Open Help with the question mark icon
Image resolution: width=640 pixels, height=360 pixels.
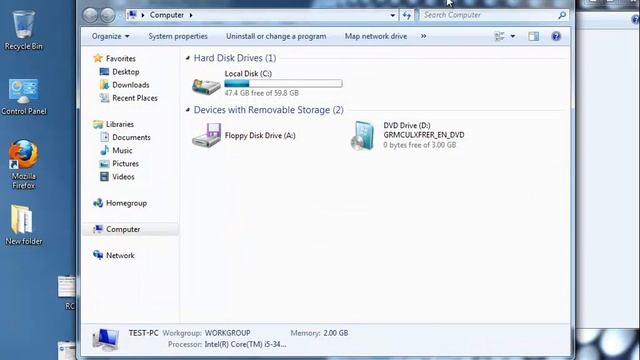coord(556,36)
